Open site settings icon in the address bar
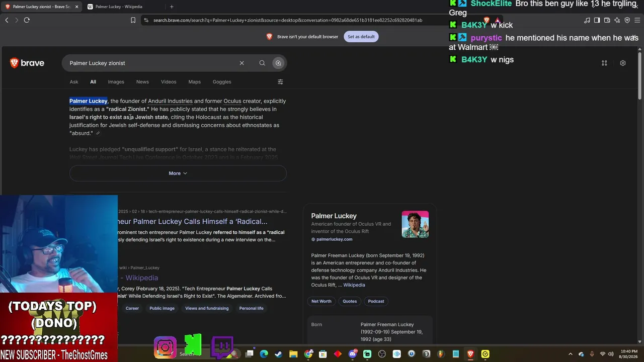The height and width of the screenshot is (362, 644). (x=146, y=20)
